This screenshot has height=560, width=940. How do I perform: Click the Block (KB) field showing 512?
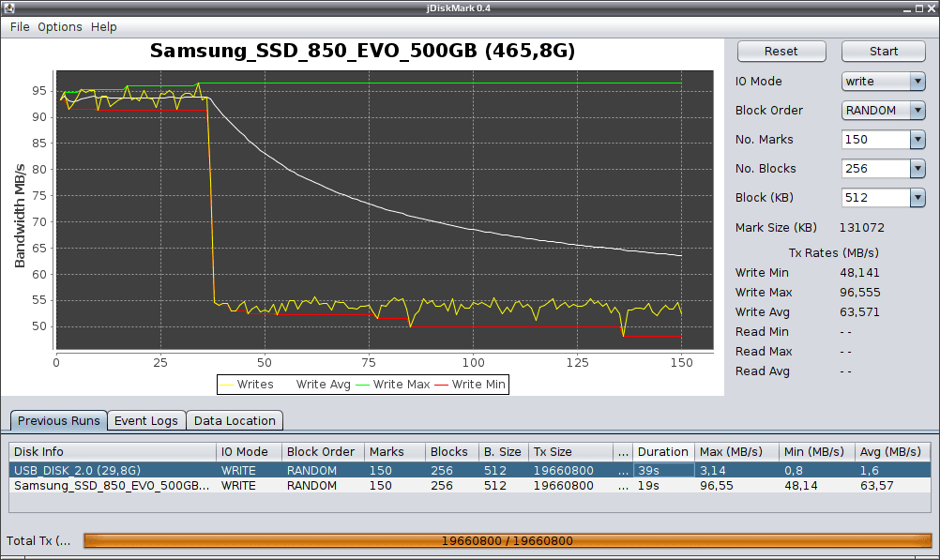pos(876,198)
